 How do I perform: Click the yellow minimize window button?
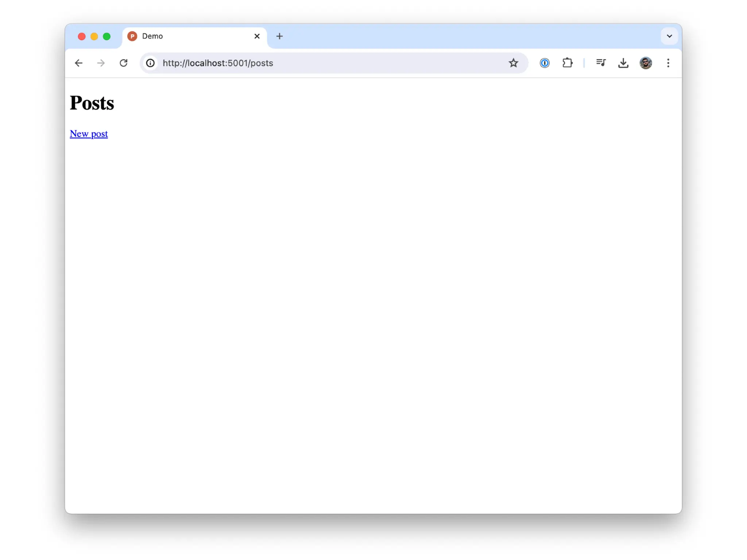[94, 36]
